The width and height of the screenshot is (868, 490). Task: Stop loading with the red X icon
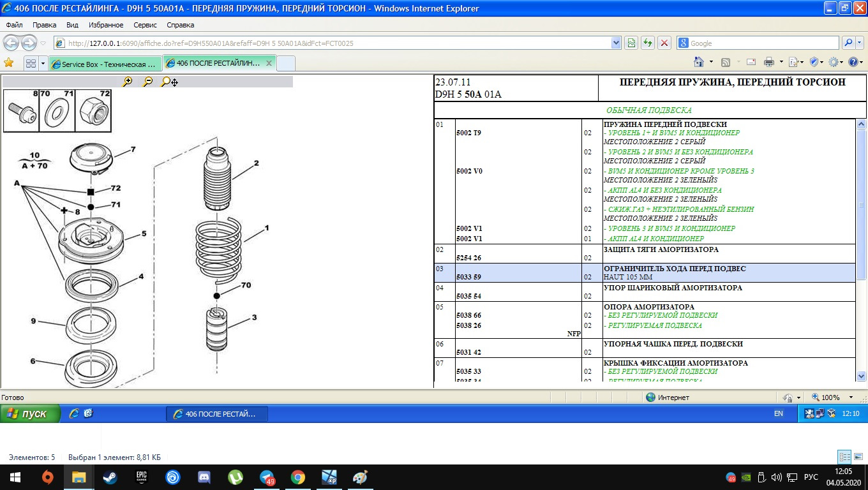pyautogui.click(x=664, y=43)
